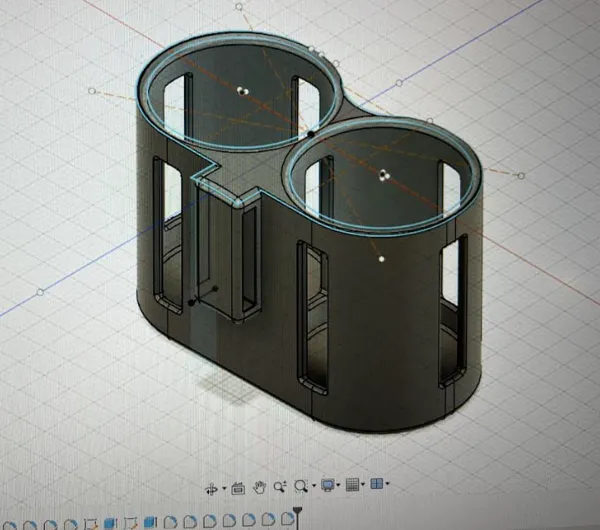Select the Pan hand tool
Screen dimensions: 600x530
[259, 487]
